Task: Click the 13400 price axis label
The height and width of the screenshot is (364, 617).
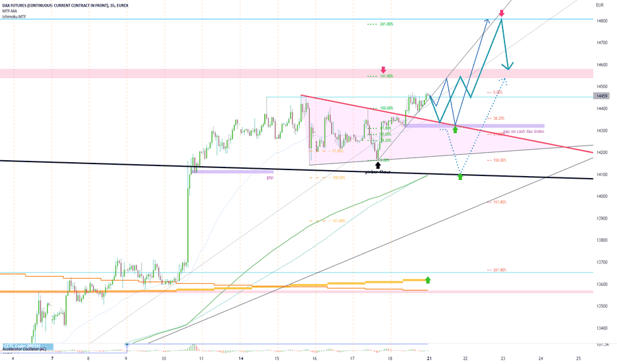Action: 602,328
